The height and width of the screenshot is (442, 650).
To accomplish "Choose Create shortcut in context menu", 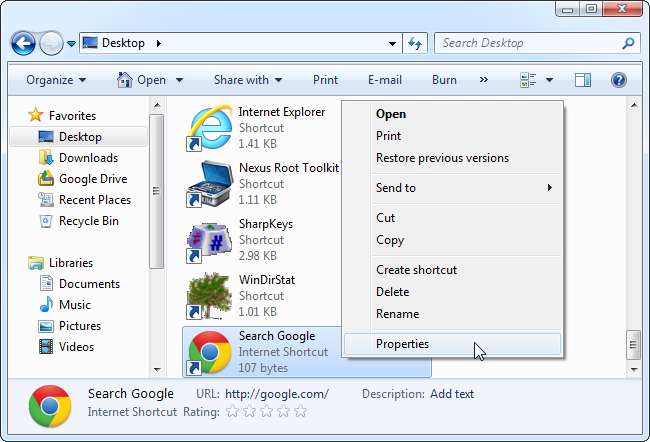I will tap(452, 270).
